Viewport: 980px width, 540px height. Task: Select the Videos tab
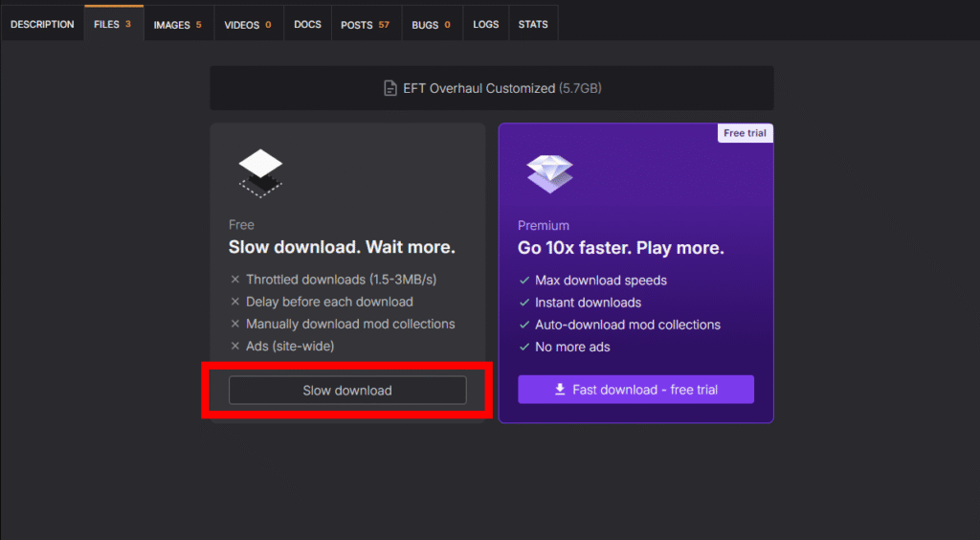pos(248,24)
